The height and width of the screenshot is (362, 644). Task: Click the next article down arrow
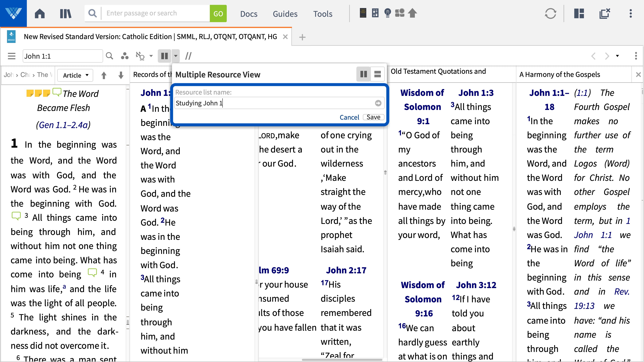coord(121,75)
